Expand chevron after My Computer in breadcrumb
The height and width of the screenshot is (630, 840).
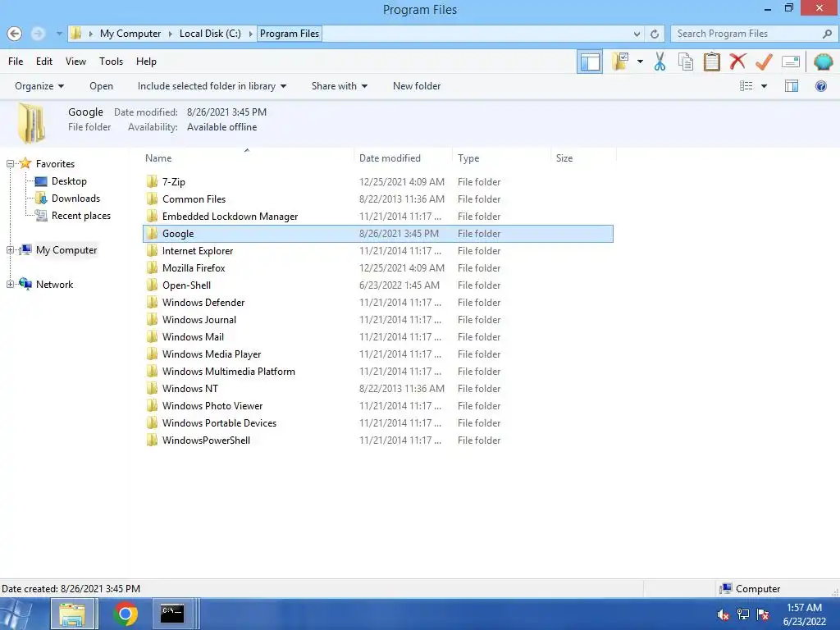point(171,34)
